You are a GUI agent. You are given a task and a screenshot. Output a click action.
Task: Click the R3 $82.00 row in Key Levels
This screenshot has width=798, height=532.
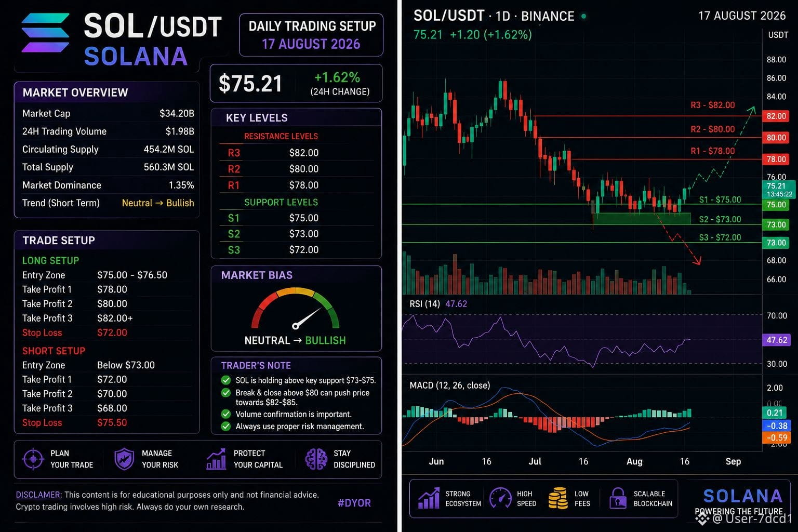click(x=296, y=153)
